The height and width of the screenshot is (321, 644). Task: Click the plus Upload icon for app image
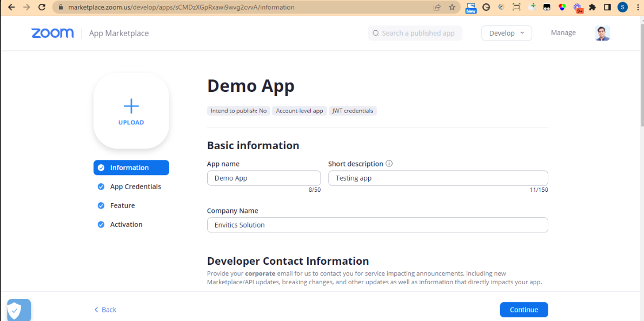(131, 110)
